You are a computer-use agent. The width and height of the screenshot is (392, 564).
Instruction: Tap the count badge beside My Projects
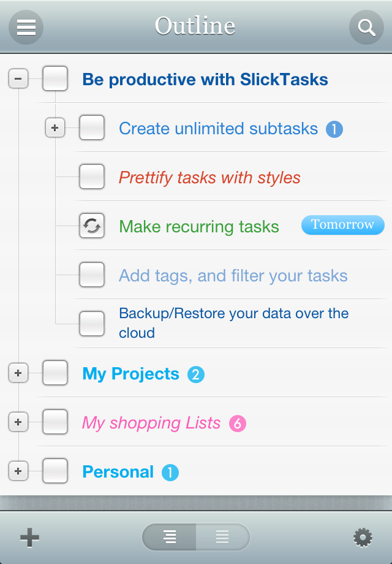click(195, 374)
